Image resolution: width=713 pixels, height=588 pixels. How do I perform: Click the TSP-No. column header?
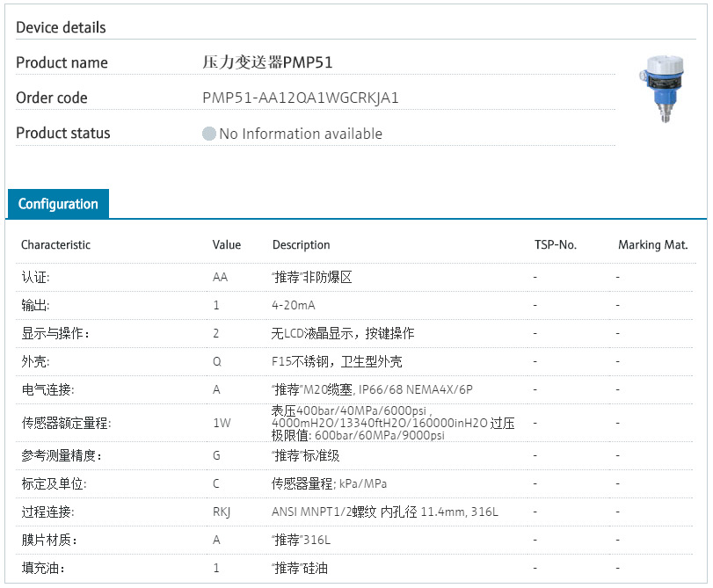click(556, 244)
